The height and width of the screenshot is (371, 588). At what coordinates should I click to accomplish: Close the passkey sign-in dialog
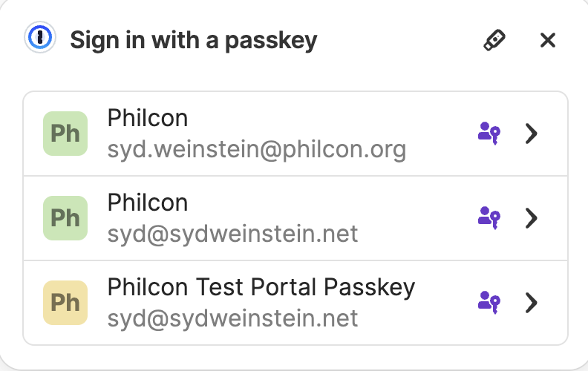[x=548, y=40]
